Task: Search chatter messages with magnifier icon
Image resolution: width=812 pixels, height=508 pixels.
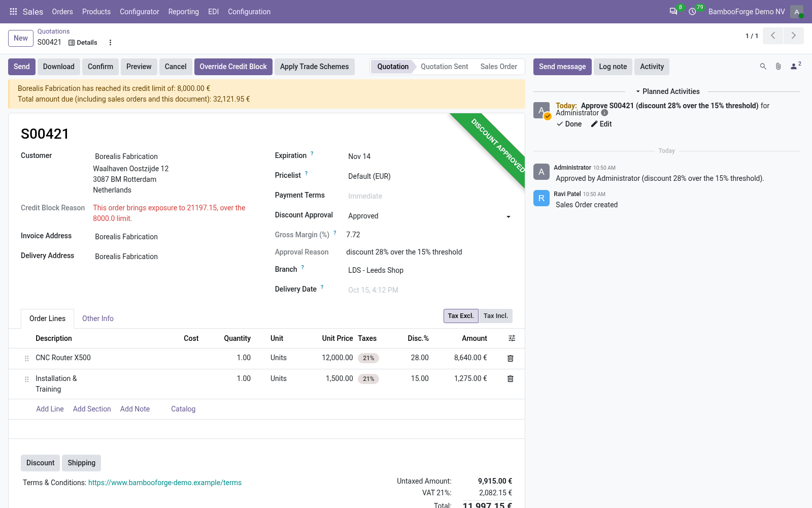Action: [763, 67]
